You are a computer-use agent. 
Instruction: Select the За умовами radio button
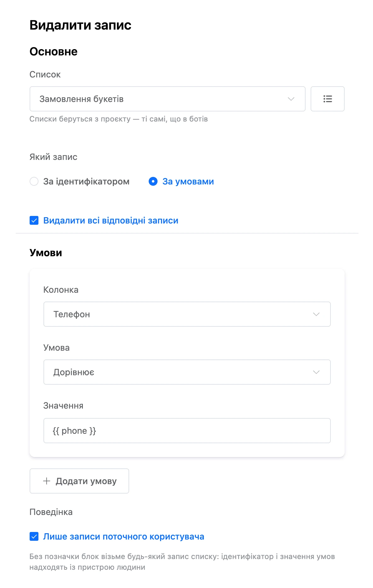pyautogui.click(x=153, y=181)
